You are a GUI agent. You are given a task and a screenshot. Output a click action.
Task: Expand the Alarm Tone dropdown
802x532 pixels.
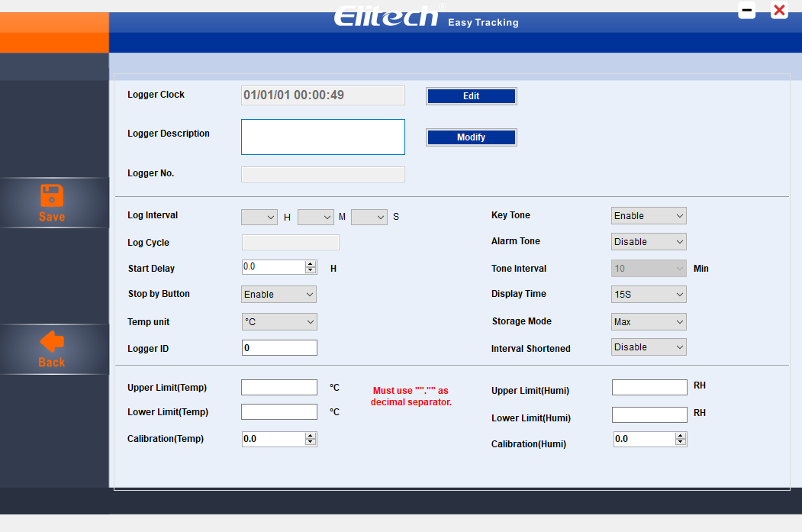pyautogui.click(x=649, y=242)
